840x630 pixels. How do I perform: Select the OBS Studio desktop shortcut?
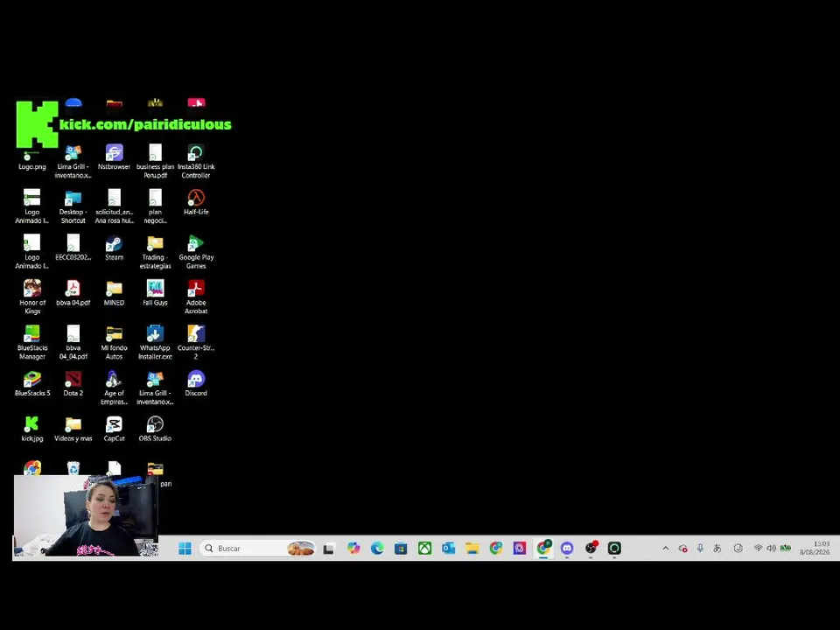(x=156, y=429)
